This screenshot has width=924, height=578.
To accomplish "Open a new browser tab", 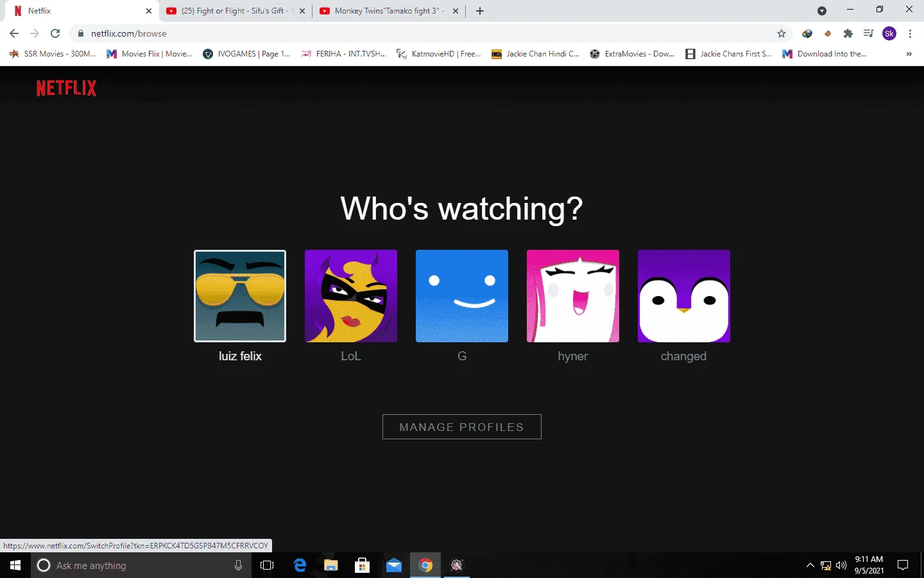I will pyautogui.click(x=480, y=11).
